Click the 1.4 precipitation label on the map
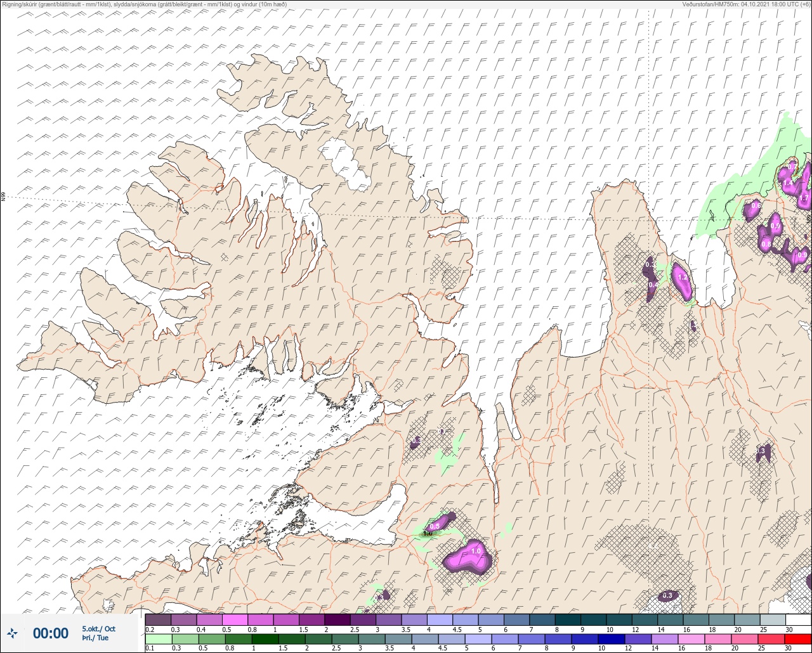 click(788, 183)
